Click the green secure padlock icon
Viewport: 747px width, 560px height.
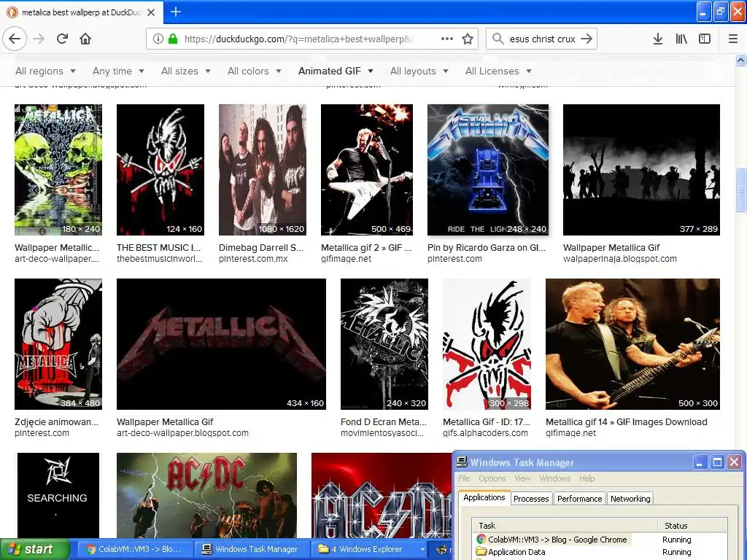[x=173, y=39]
